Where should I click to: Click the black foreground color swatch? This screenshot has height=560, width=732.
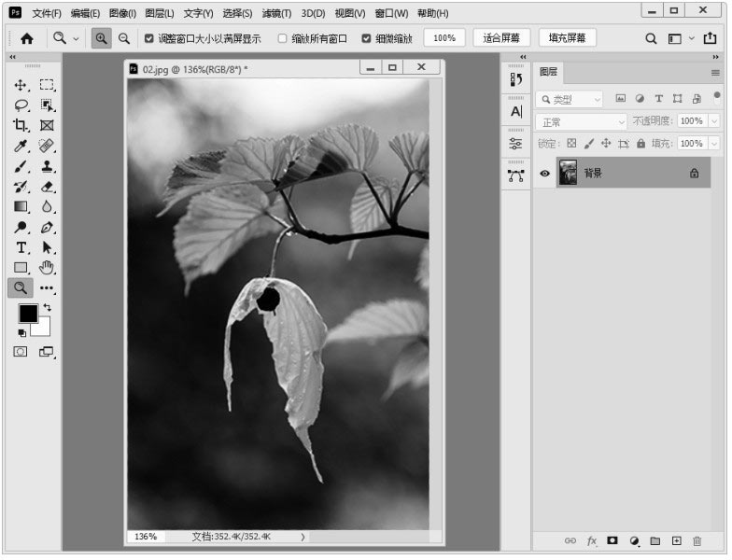[28, 314]
